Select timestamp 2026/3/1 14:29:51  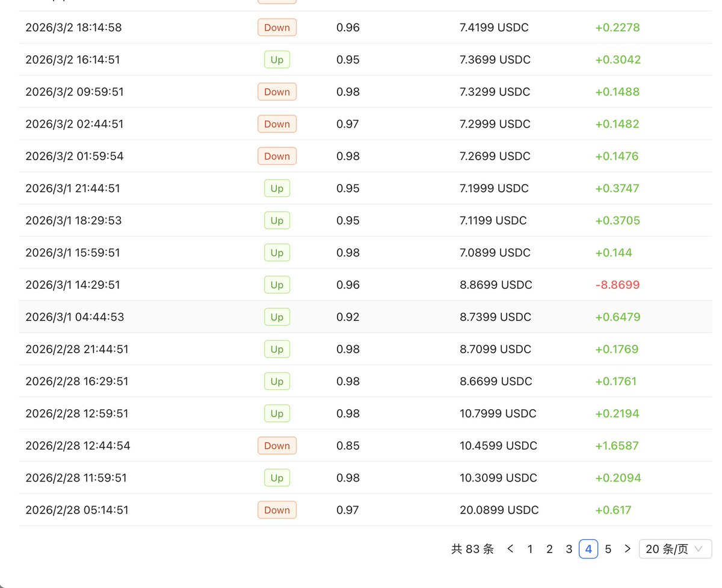pos(73,285)
